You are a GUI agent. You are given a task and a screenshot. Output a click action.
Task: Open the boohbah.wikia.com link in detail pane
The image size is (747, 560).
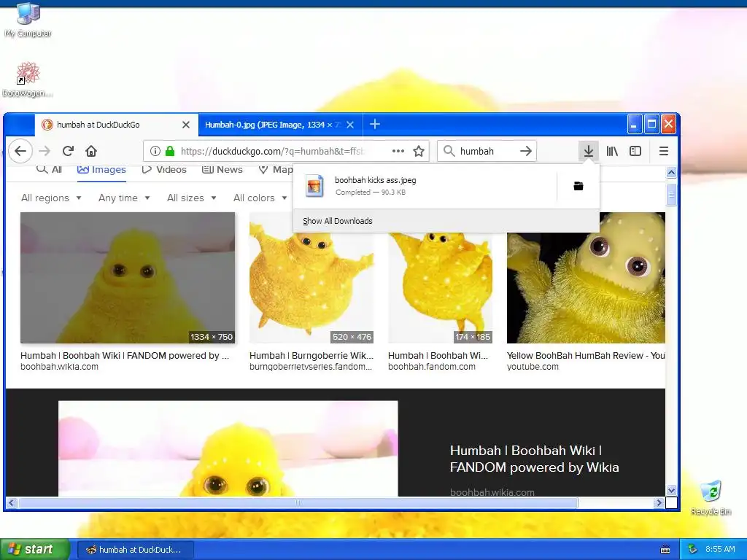[492, 492]
